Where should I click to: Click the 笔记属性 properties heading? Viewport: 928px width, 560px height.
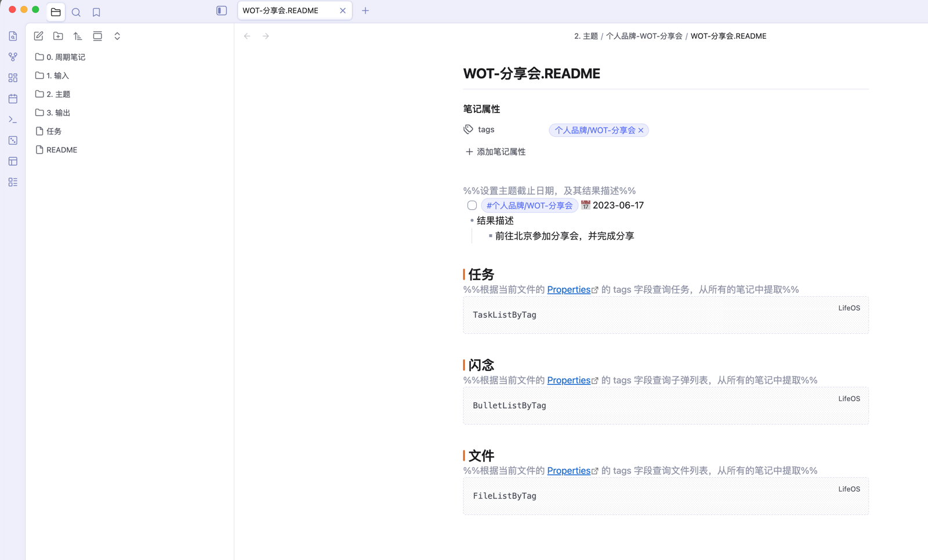[481, 109]
